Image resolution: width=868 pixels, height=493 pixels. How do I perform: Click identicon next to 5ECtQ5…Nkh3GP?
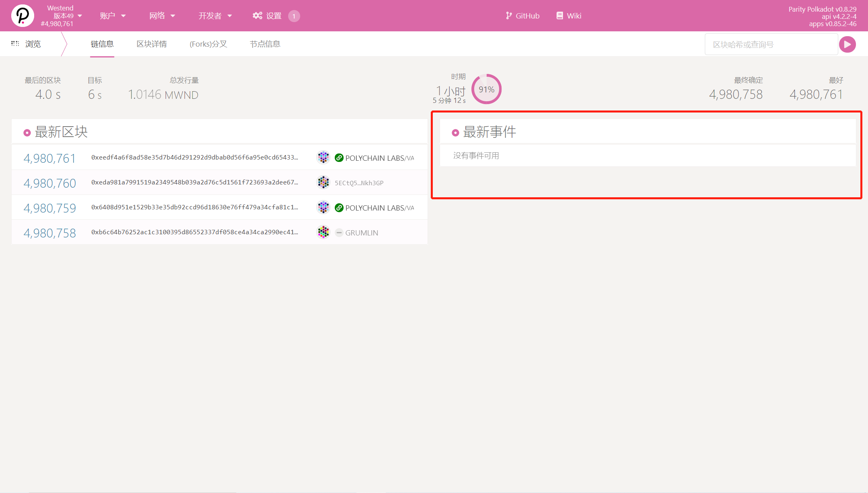(323, 182)
